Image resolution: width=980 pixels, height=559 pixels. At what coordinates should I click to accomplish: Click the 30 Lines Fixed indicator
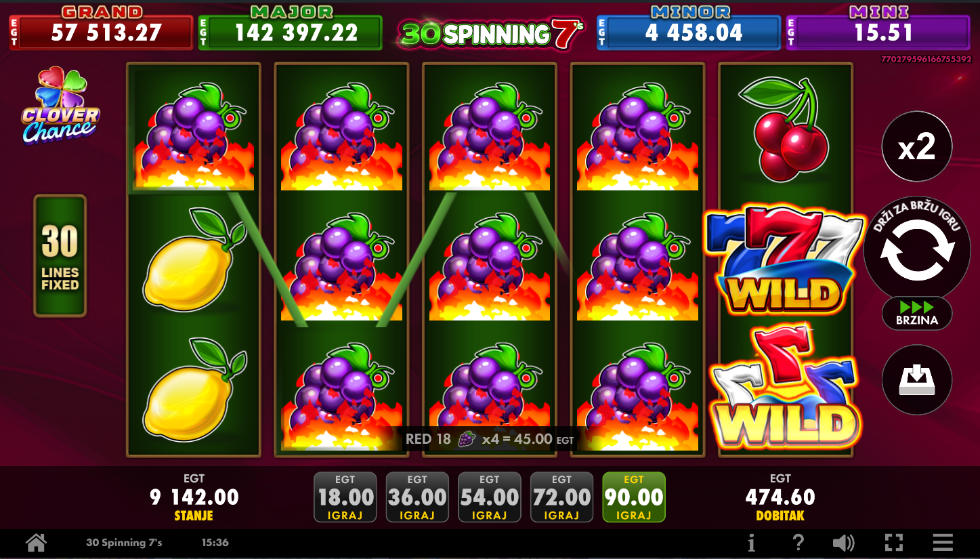coord(60,256)
